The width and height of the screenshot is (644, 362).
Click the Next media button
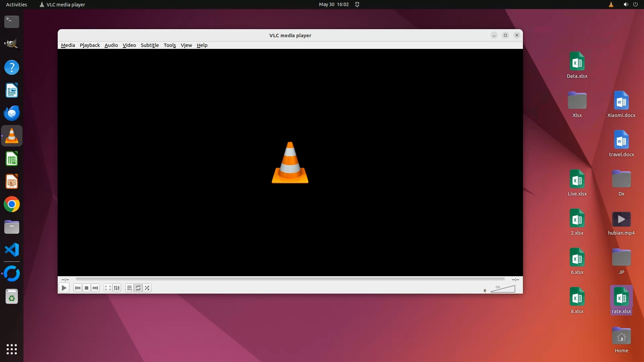(x=95, y=288)
